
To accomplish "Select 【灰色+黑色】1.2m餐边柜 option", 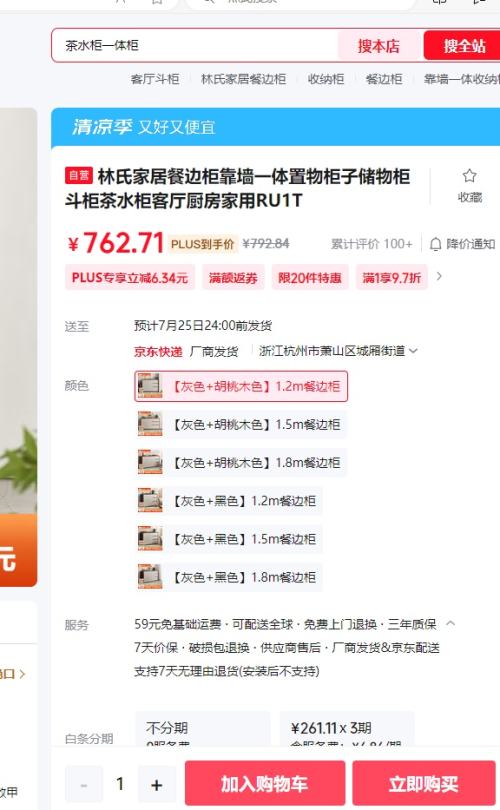I will click(x=229, y=501).
